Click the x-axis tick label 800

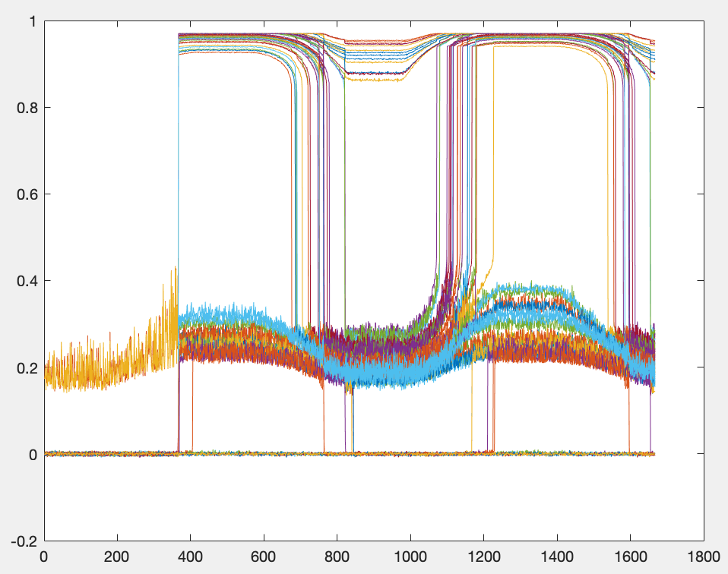click(337, 557)
